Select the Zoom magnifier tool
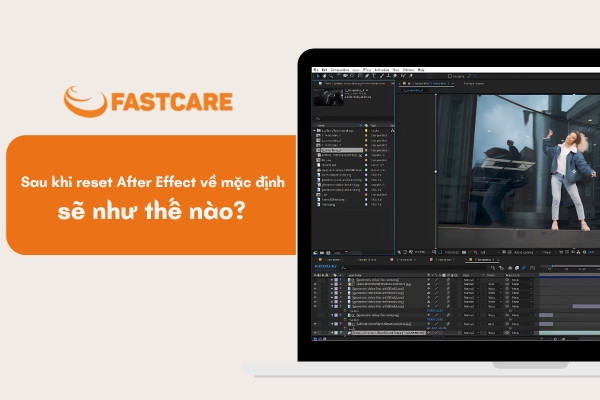Viewport: 600px width, 400px height. pos(331,76)
